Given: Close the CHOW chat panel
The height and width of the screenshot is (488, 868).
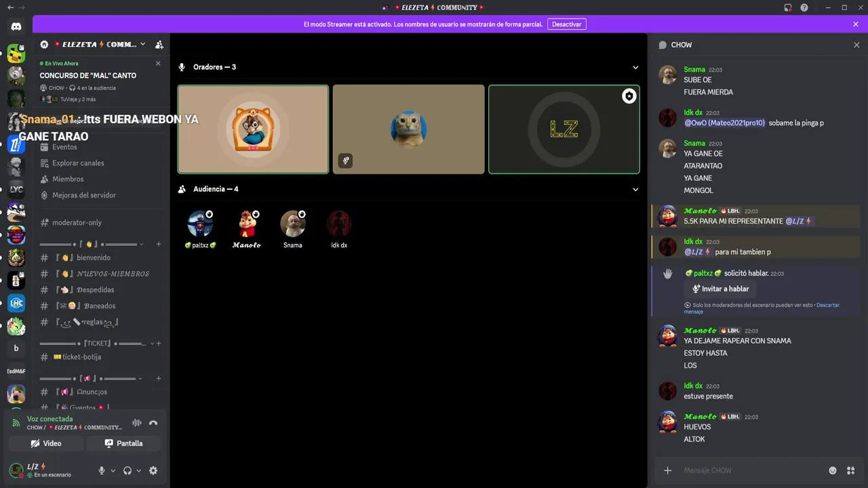Looking at the screenshot, I should (856, 45).
